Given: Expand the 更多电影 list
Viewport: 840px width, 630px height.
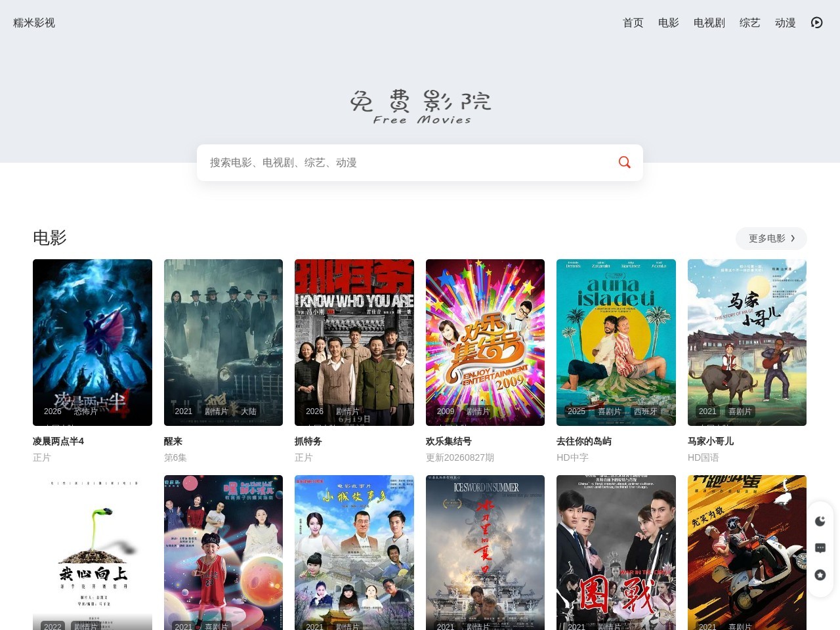Looking at the screenshot, I should tap(771, 238).
